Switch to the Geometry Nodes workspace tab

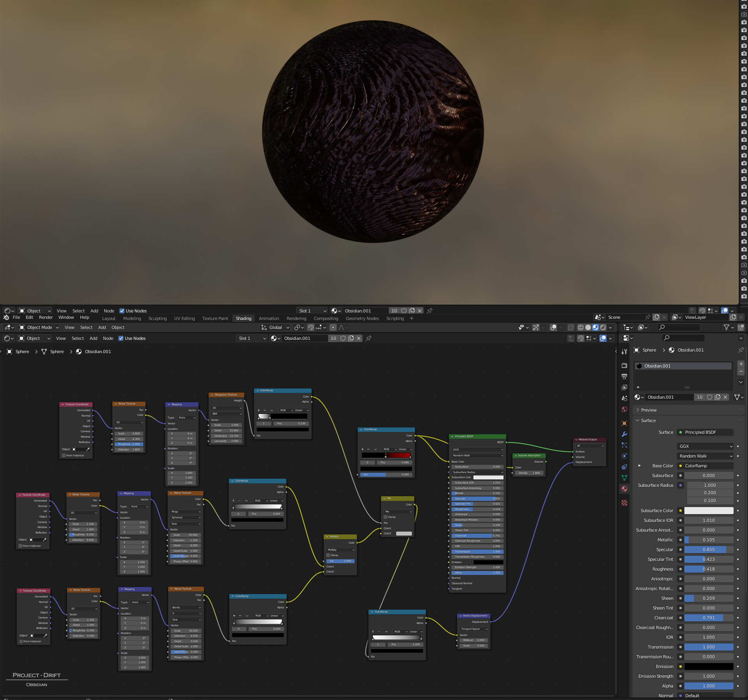click(362, 318)
